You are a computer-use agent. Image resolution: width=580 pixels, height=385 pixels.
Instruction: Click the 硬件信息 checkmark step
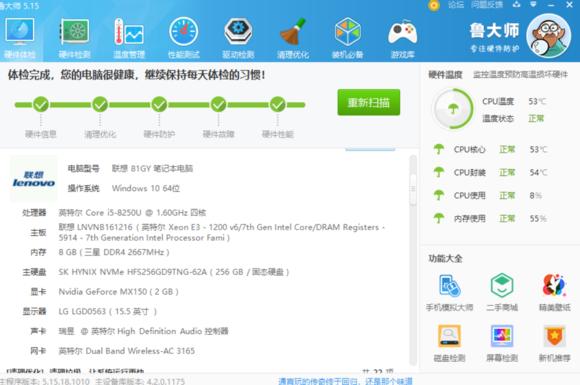click(x=41, y=104)
